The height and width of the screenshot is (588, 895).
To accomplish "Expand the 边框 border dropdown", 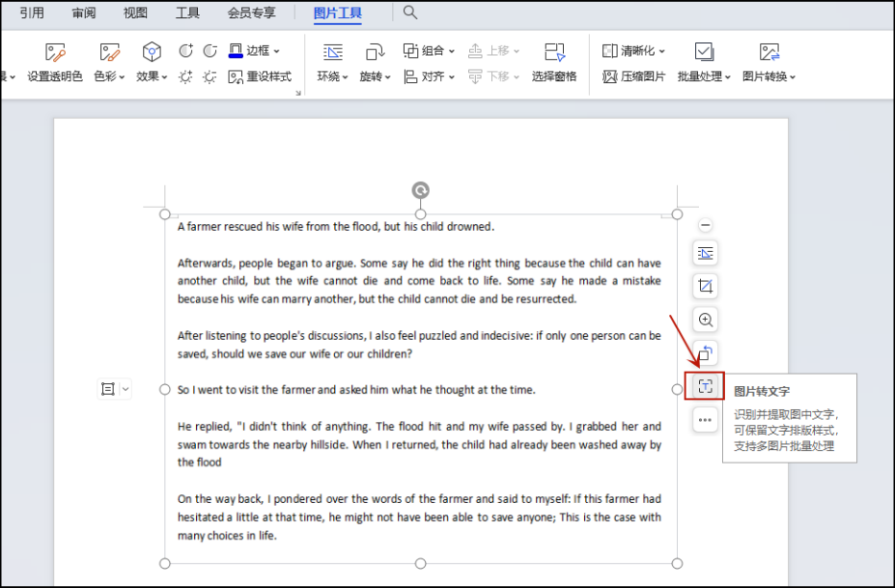I will point(256,50).
